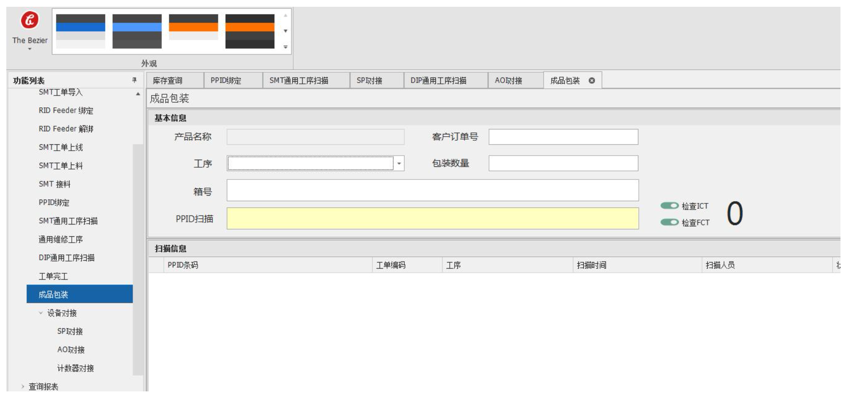
Task: Toggle the 检查ICT switch
Action: tap(669, 206)
